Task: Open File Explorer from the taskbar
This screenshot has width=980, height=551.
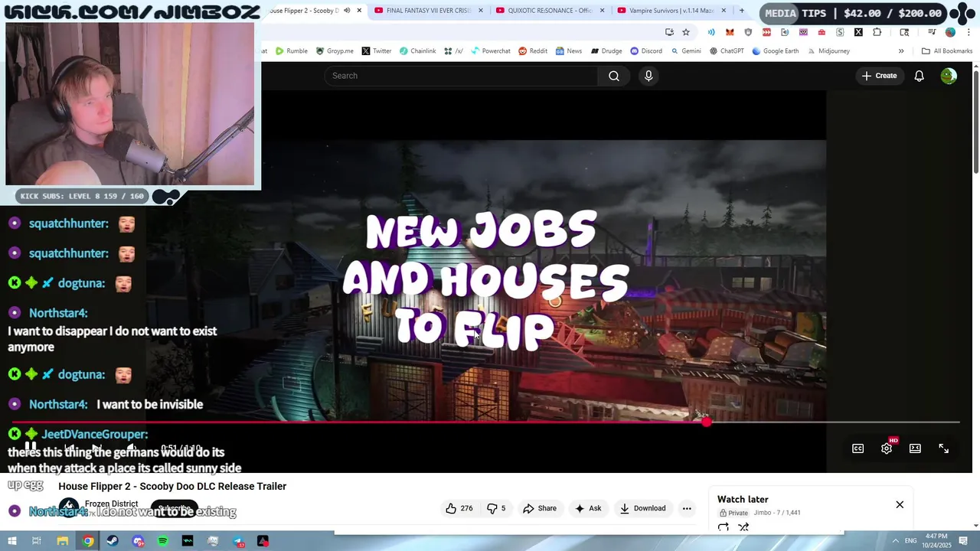Action: 63,541
